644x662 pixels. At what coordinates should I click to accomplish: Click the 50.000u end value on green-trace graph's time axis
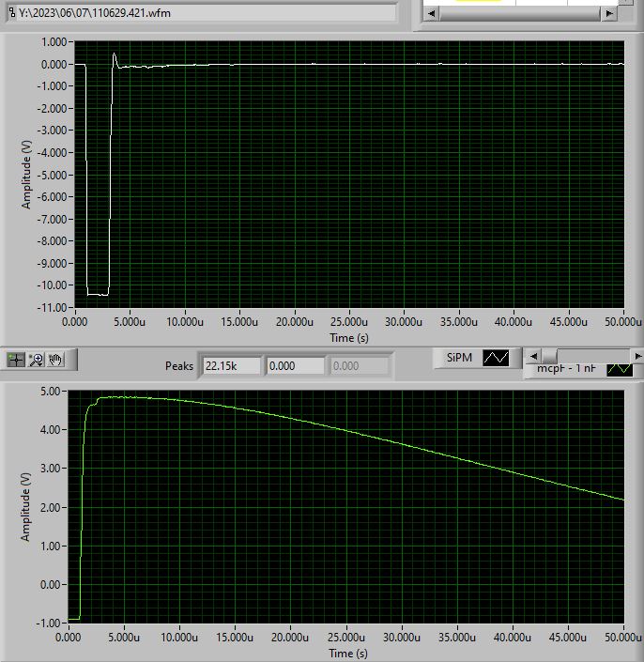click(623, 637)
